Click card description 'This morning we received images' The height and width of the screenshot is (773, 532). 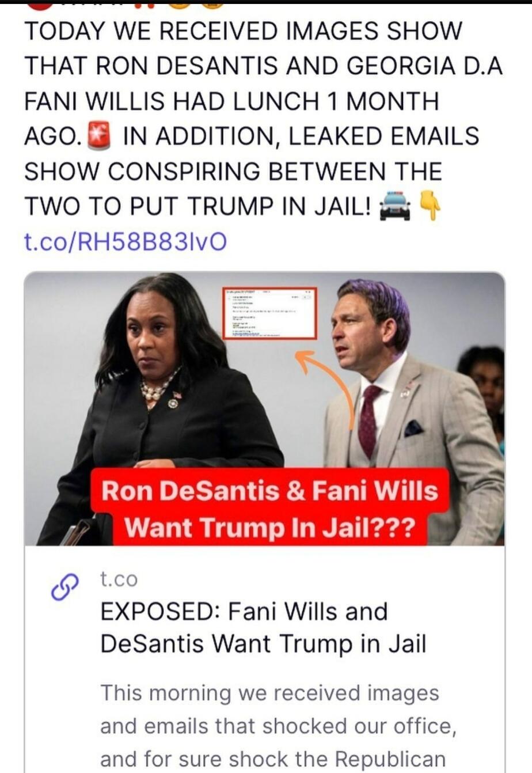tap(269, 693)
